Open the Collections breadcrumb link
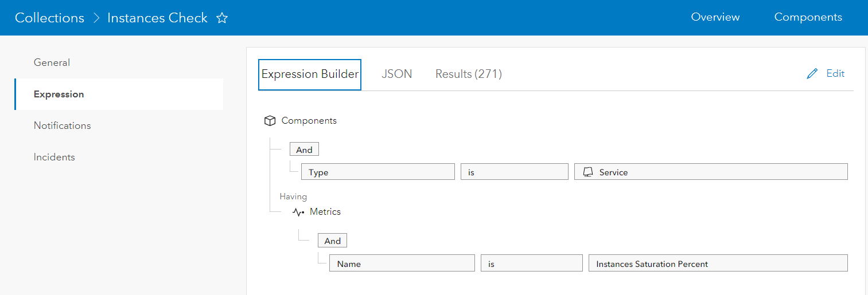 (49, 18)
